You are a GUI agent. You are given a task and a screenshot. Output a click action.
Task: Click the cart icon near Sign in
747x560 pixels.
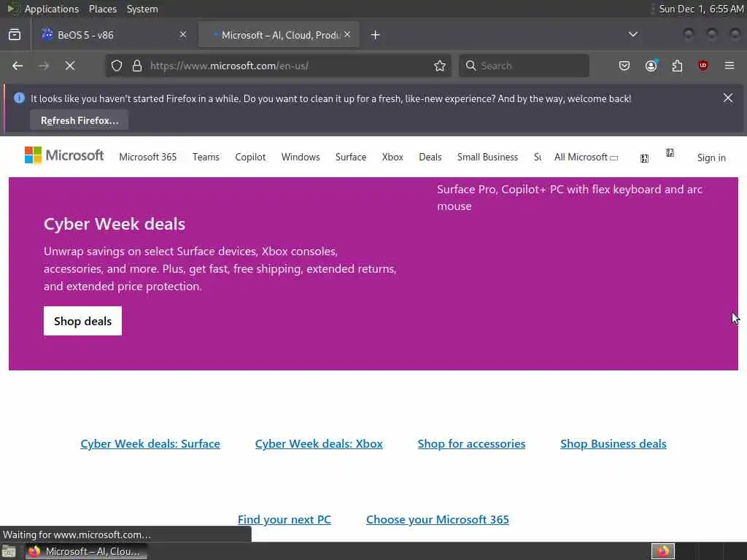tap(670, 153)
